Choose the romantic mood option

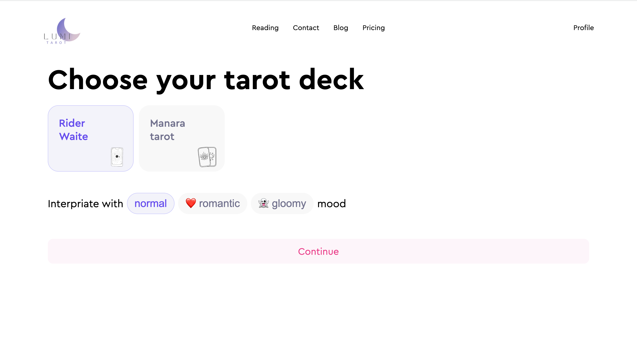click(213, 203)
